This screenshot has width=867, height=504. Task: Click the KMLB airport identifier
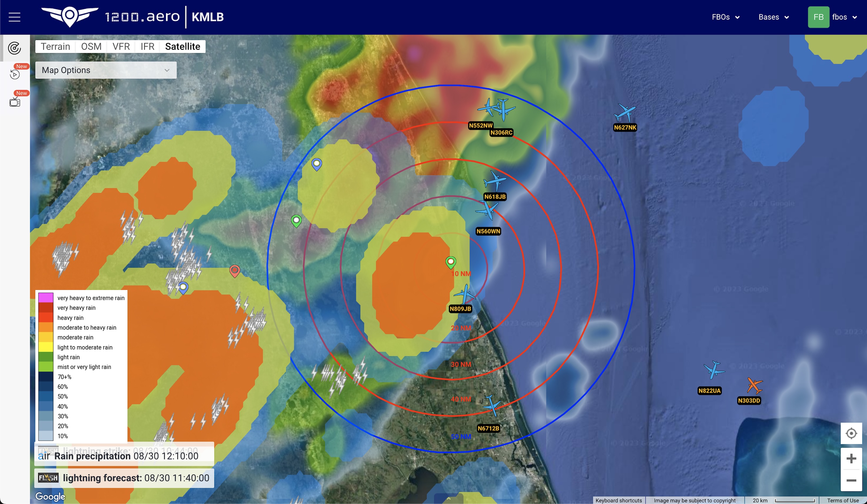coord(208,17)
